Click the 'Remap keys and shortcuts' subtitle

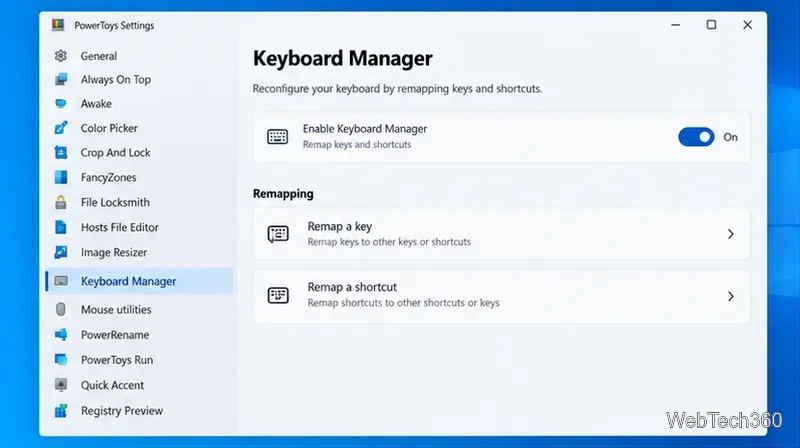click(x=357, y=144)
